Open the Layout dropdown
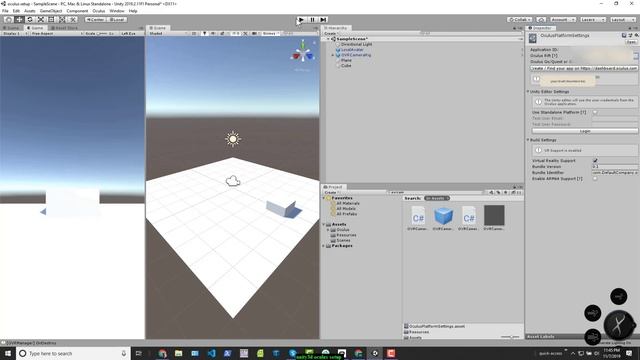 622,20
